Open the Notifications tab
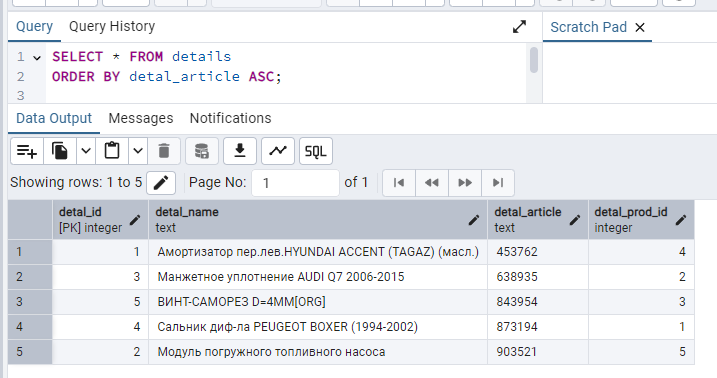 click(x=230, y=118)
